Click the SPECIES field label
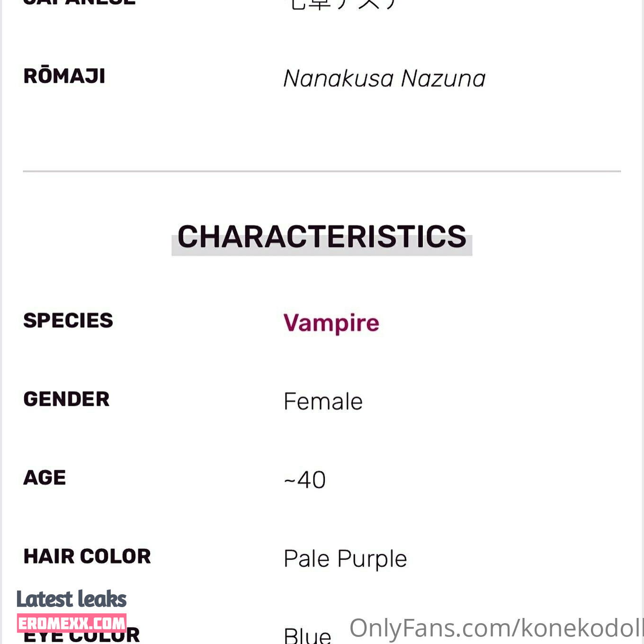644x644 pixels. coord(68,321)
